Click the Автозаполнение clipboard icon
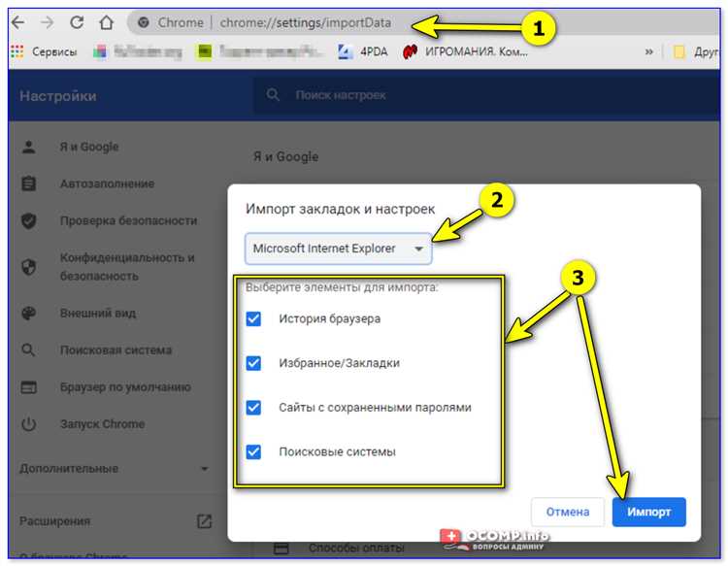 (x=29, y=183)
